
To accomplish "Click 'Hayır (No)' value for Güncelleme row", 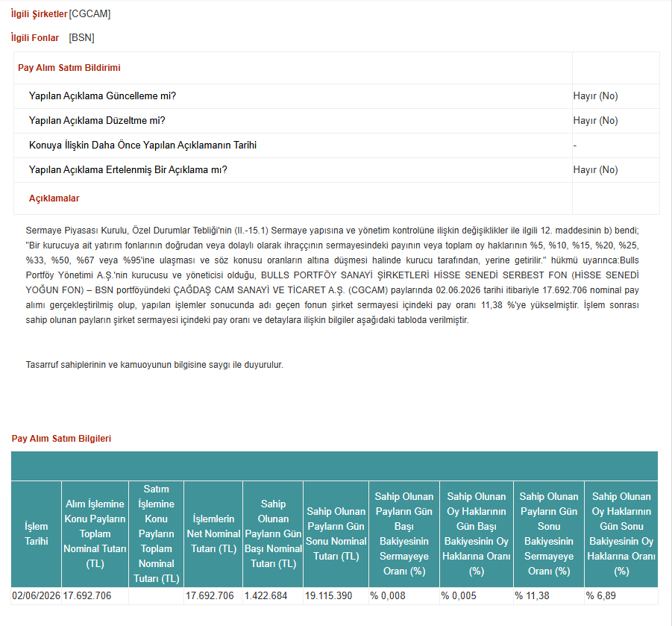I will [595, 96].
